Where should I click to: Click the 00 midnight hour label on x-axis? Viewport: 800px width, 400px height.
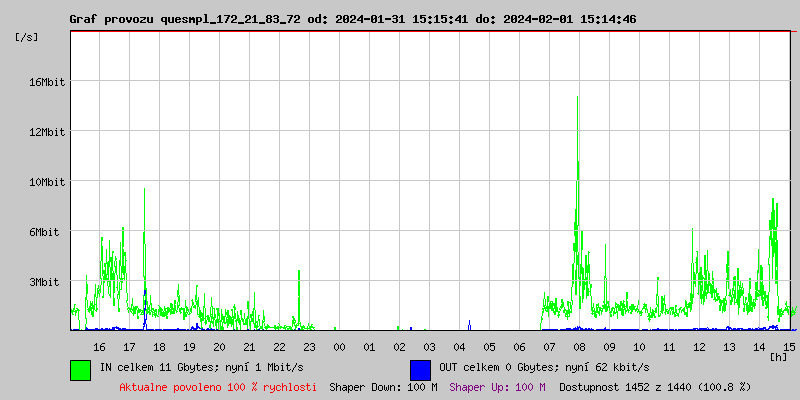[339, 346]
